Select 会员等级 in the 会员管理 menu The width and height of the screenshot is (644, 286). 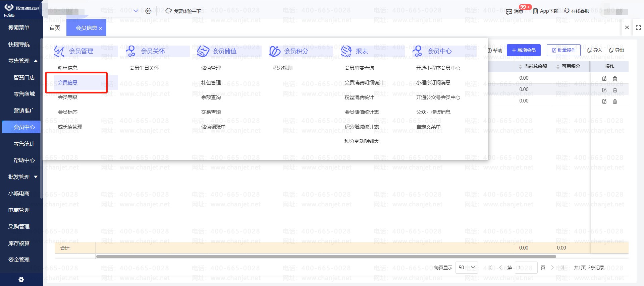coord(67,97)
